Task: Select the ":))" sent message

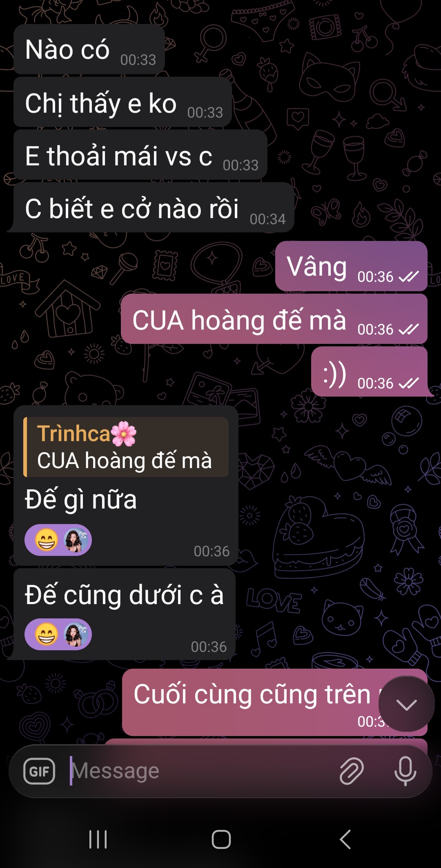Action: (x=370, y=372)
